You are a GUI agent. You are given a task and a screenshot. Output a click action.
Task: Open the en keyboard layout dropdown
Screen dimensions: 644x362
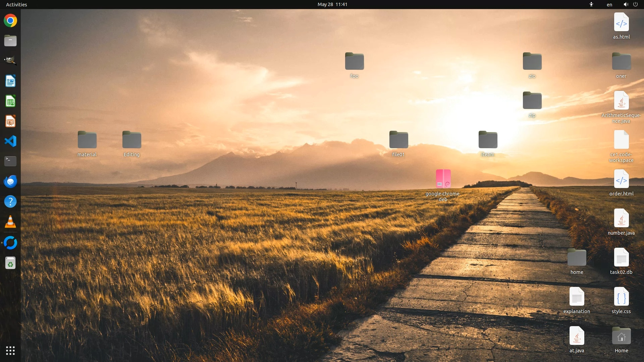[609, 4]
